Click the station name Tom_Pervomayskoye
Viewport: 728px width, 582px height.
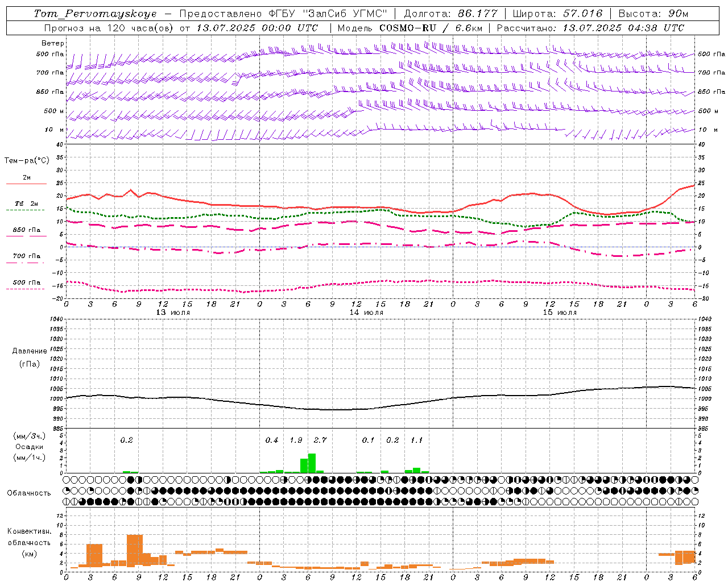pyautogui.click(x=95, y=14)
